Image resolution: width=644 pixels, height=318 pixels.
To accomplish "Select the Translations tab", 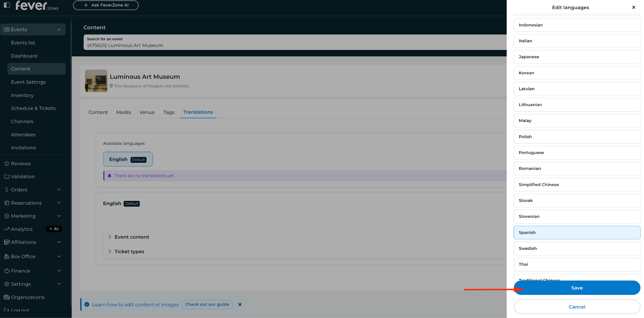I will pyautogui.click(x=198, y=112).
